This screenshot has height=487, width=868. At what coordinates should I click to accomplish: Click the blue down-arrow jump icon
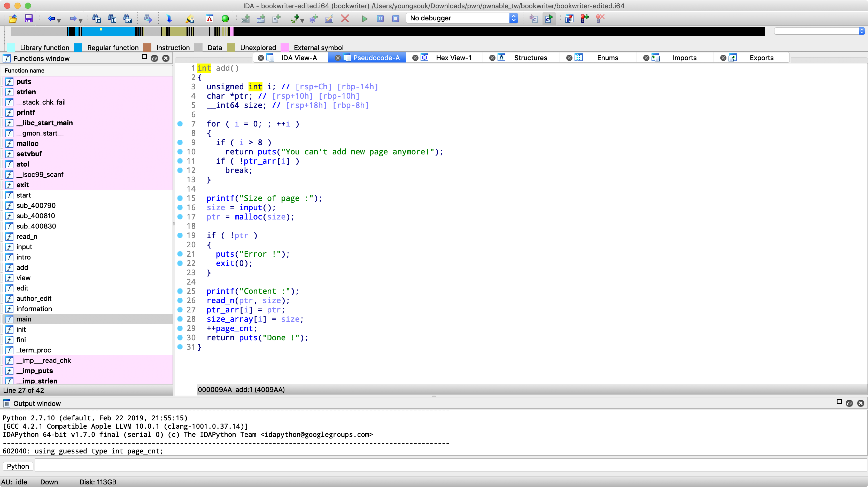click(x=169, y=19)
